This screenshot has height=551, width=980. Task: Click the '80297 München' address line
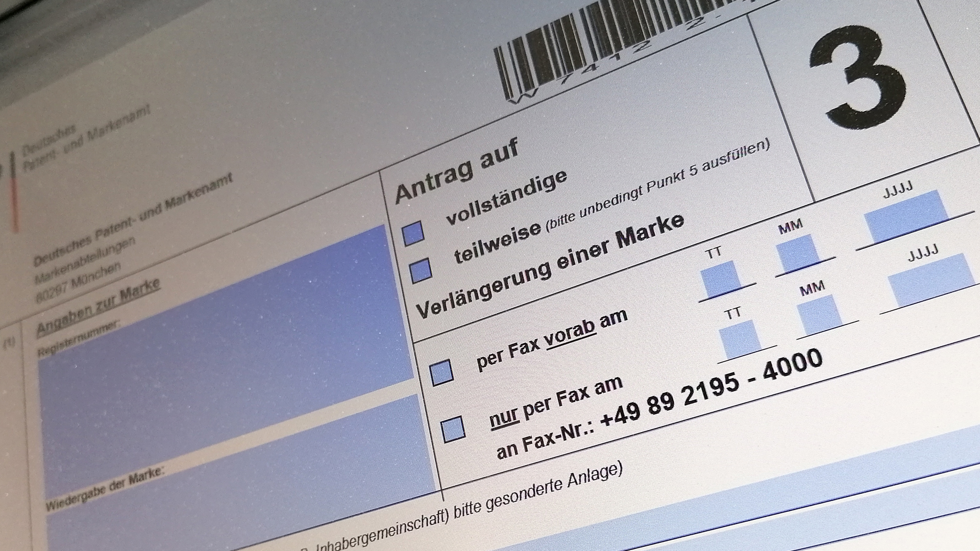tap(78, 283)
